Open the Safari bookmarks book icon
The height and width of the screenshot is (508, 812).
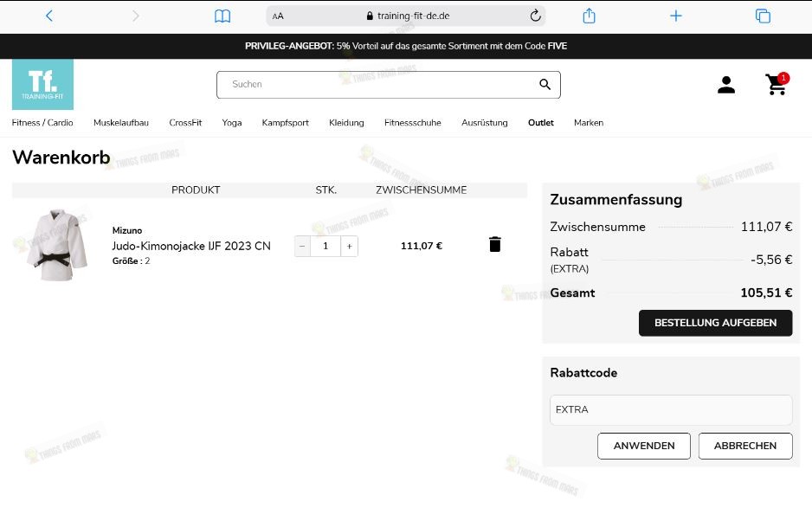pyautogui.click(x=222, y=16)
